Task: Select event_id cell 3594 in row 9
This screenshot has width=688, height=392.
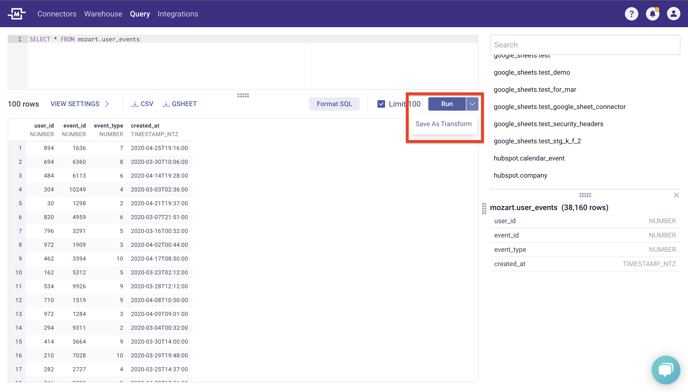Action: pyautogui.click(x=79, y=259)
